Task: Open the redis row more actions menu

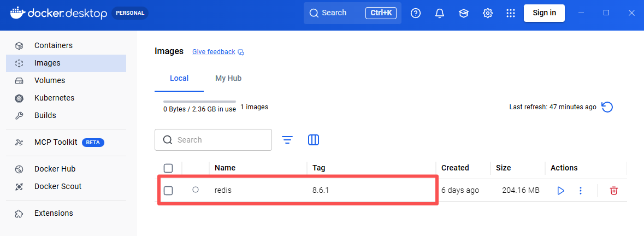Action: [580, 191]
